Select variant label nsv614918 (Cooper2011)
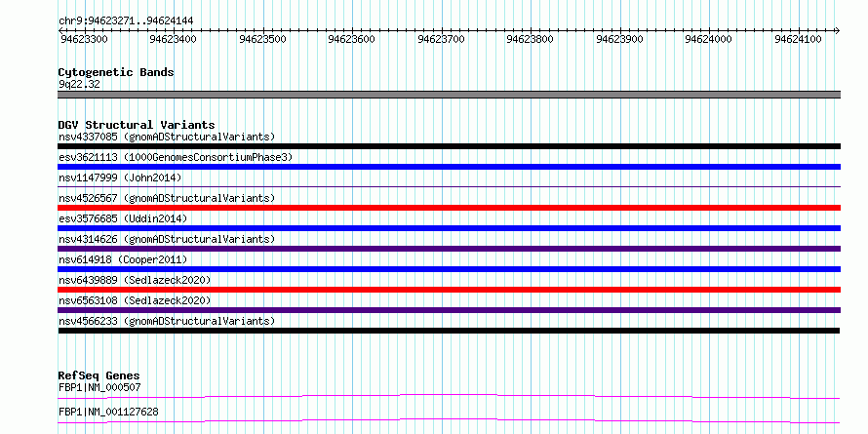 point(123,259)
